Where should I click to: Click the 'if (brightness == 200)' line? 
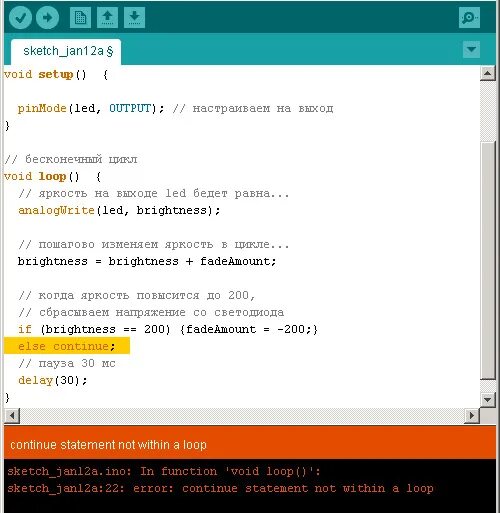point(168,329)
